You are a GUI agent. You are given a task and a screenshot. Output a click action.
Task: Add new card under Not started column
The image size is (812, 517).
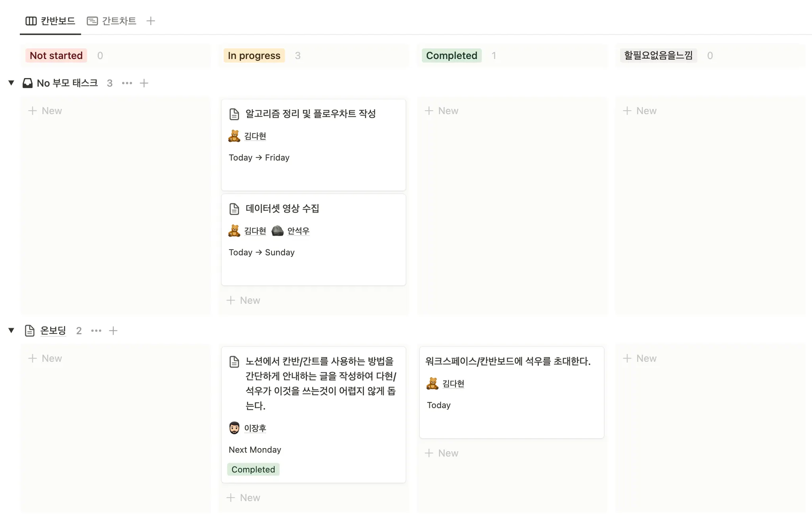pyautogui.click(x=45, y=111)
